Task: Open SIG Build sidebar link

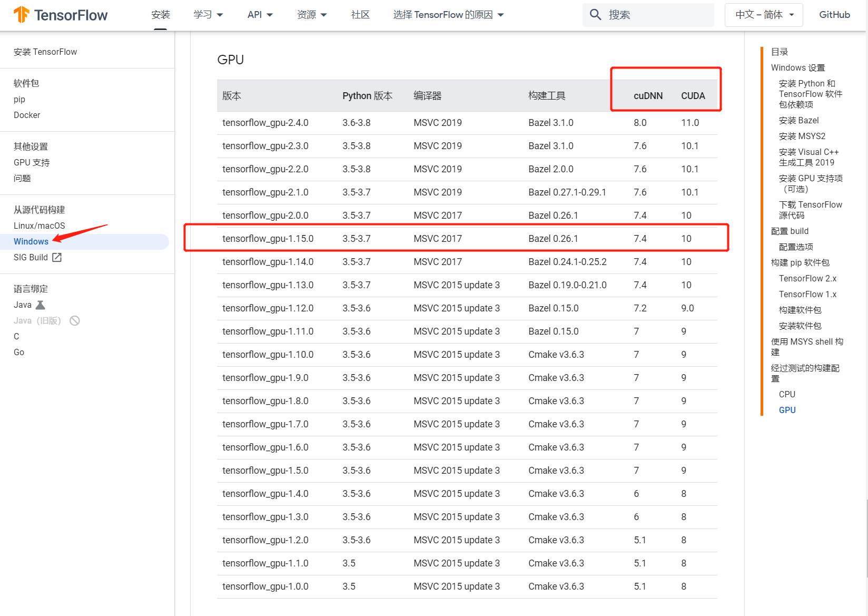Action: coord(31,257)
